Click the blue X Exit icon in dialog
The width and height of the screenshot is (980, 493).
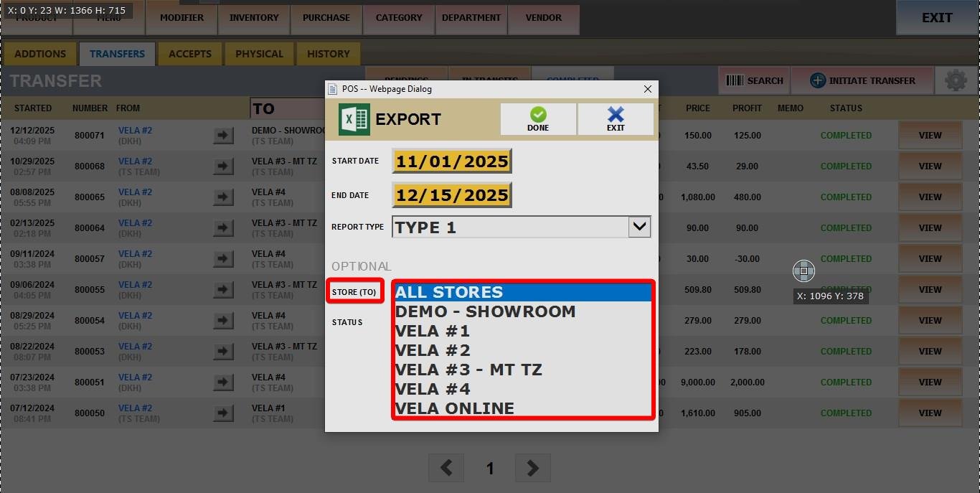coord(616,119)
